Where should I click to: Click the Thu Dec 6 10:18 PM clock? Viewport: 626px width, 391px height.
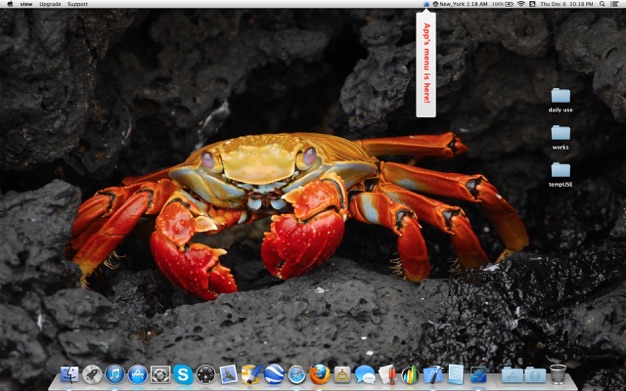[x=567, y=4]
